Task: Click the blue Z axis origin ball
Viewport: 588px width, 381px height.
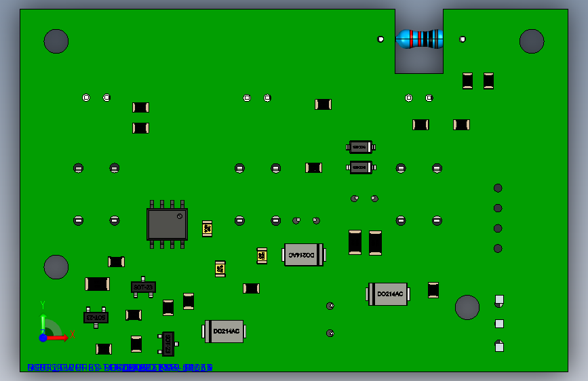Action: (43, 338)
